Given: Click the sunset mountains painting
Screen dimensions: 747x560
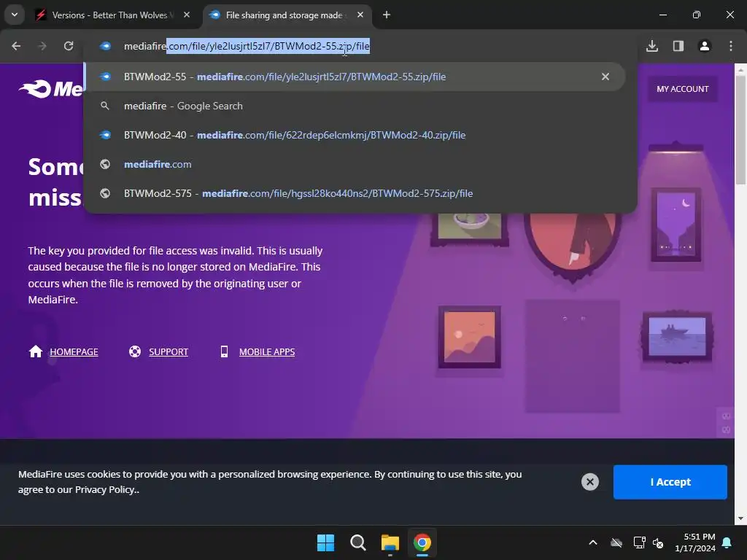Looking at the screenshot, I should coord(469,337).
